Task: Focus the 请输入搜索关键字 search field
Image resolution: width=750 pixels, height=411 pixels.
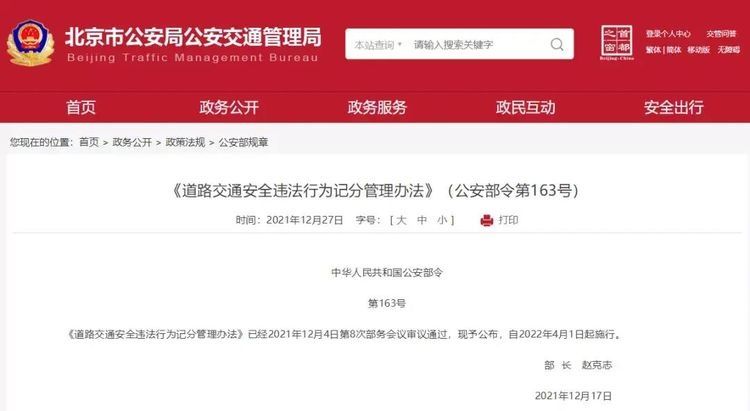Action: pos(478,44)
